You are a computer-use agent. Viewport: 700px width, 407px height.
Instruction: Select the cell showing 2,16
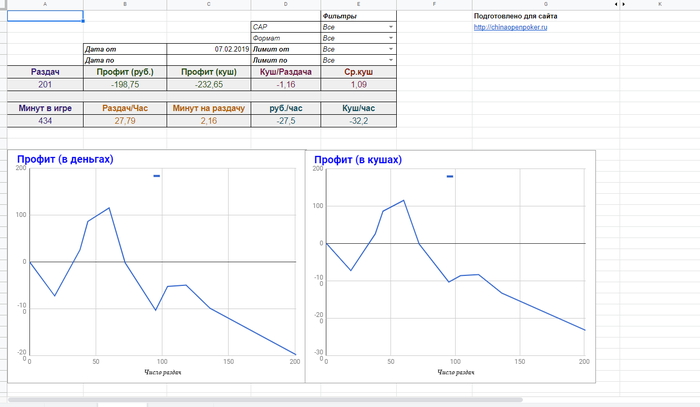coord(209,121)
